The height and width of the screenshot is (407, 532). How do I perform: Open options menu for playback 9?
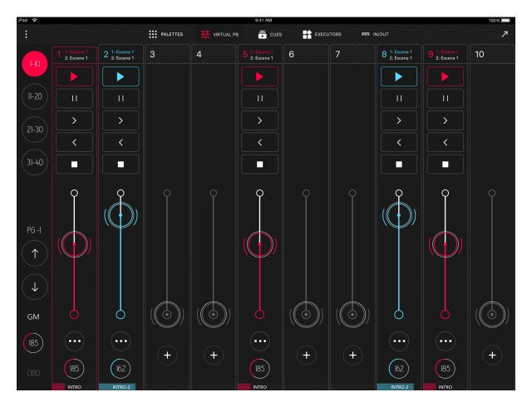click(446, 341)
